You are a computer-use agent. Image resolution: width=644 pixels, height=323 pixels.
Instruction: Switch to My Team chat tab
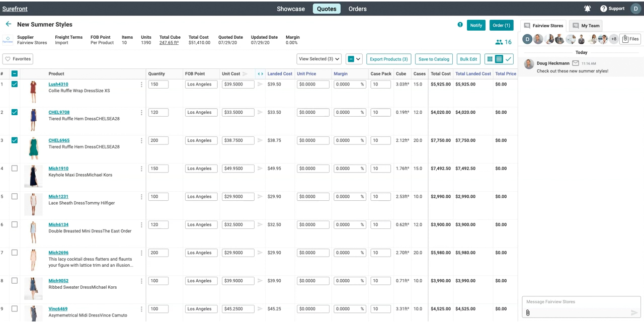point(586,26)
